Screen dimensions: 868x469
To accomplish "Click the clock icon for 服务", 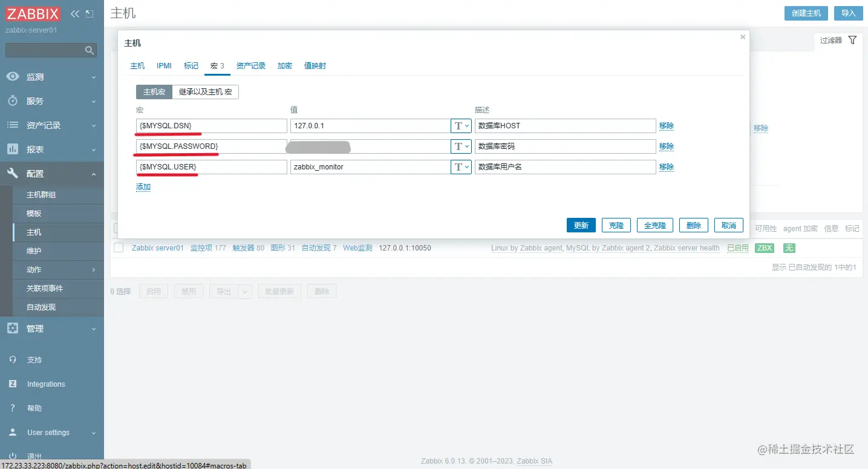I will pos(12,101).
